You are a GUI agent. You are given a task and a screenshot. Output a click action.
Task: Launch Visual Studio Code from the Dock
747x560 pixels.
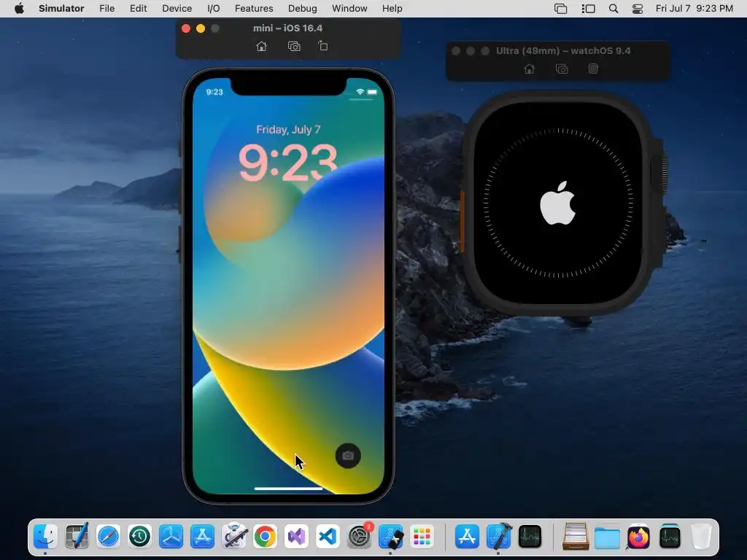(x=328, y=537)
